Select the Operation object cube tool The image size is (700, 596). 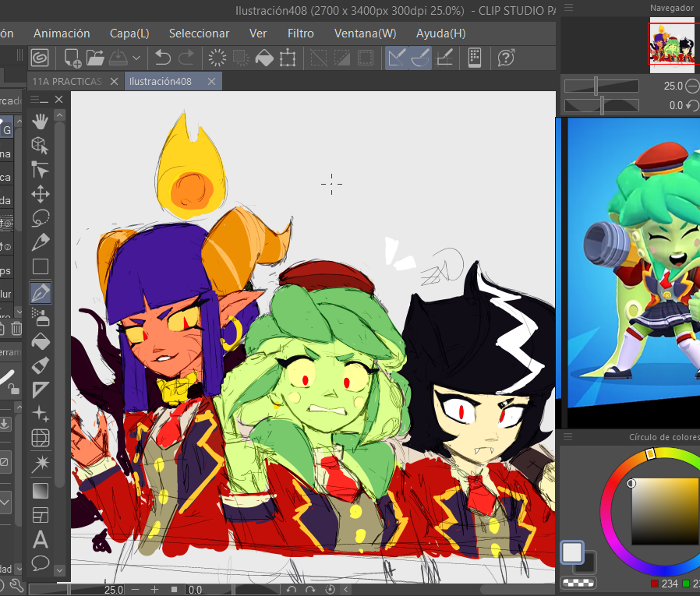pyautogui.click(x=41, y=146)
